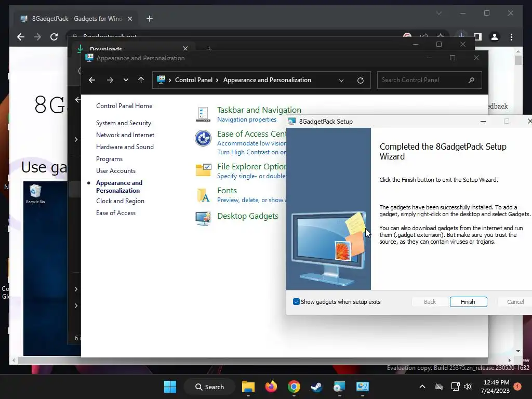Open Chrome three-dot menu

tap(511, 37)
